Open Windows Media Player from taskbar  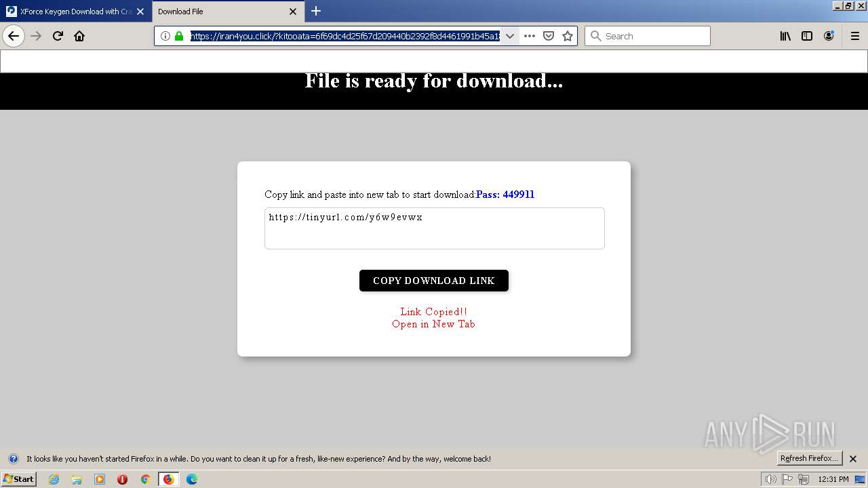[100, 479]
